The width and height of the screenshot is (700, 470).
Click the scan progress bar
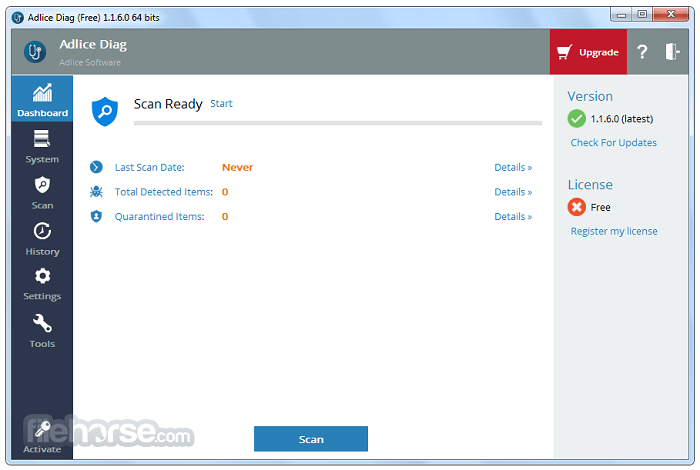(x=337, y=123)
